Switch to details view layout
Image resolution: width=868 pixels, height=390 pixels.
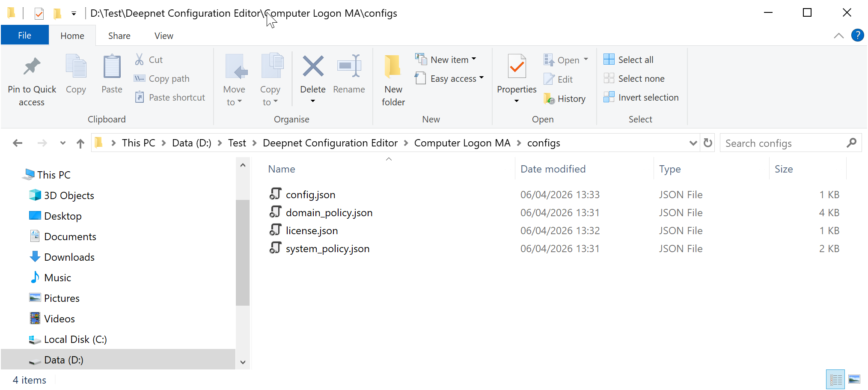pos(835,379)
